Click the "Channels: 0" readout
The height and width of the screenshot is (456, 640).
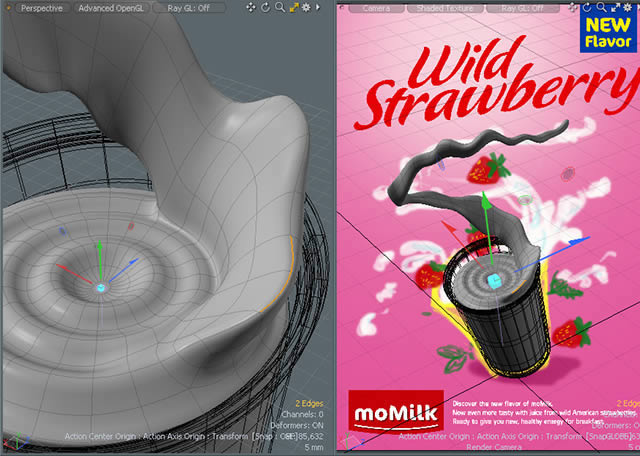(302, 414)
